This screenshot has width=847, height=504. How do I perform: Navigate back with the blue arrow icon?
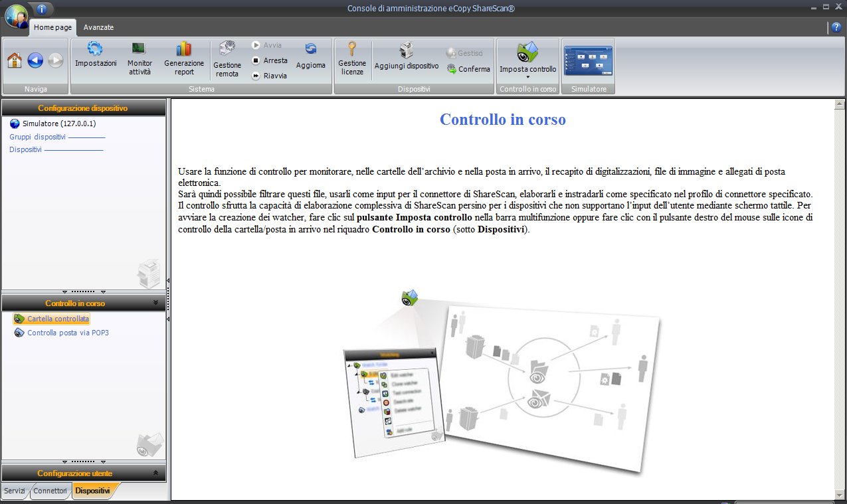click(35, 60)
